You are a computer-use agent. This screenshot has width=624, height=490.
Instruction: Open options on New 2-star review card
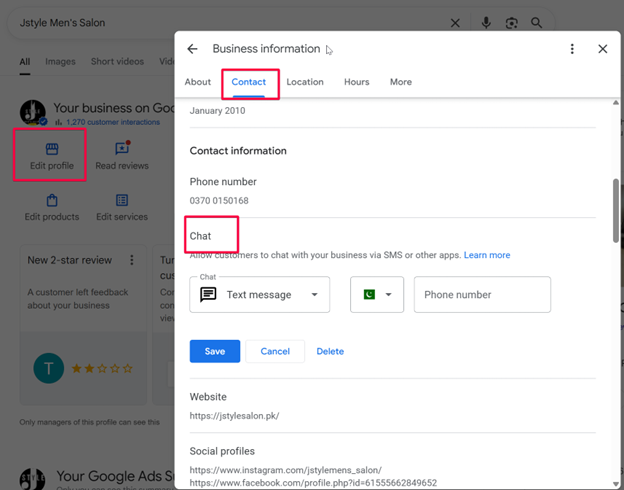(132, 260)
